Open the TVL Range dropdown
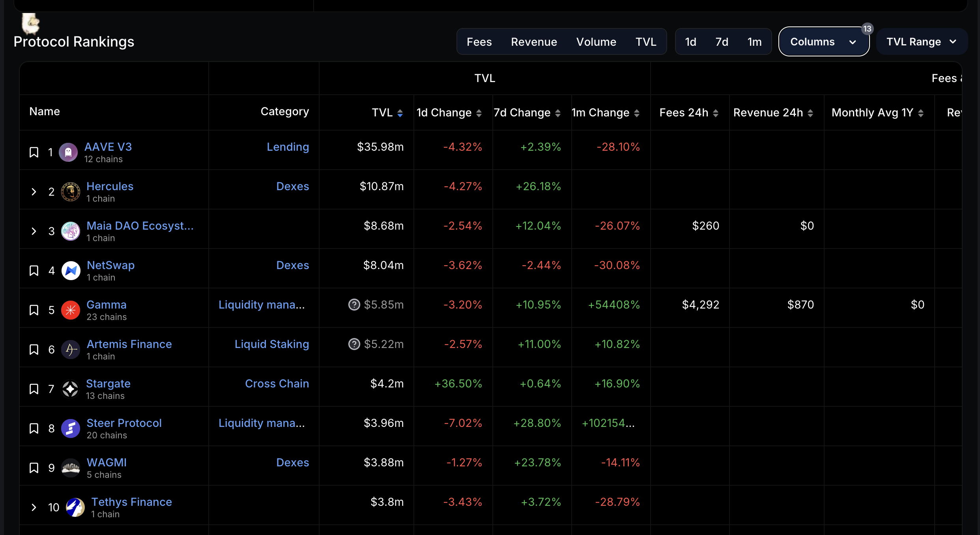This screenshot has width=980, height=535. click(921, 42)
